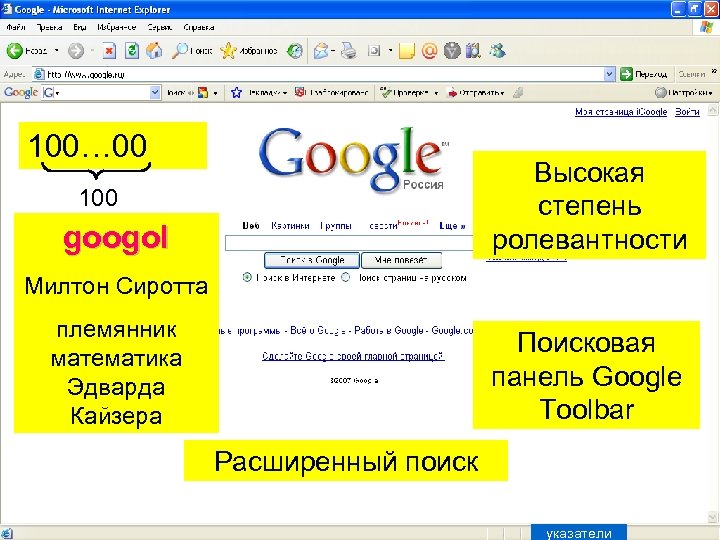Expand the Google Toolbar news icon dropdown arrow

point(215,93)
